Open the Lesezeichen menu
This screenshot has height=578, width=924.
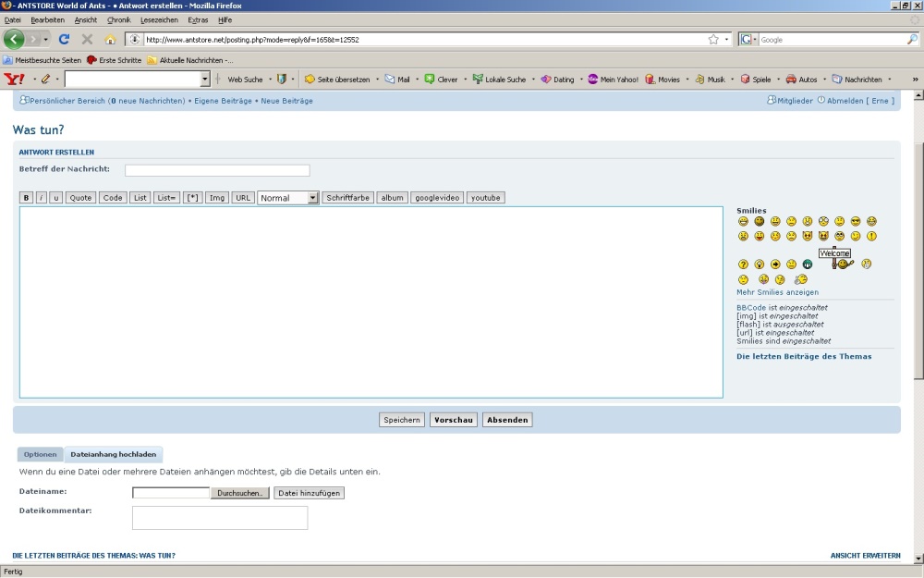tap(159, 19)
